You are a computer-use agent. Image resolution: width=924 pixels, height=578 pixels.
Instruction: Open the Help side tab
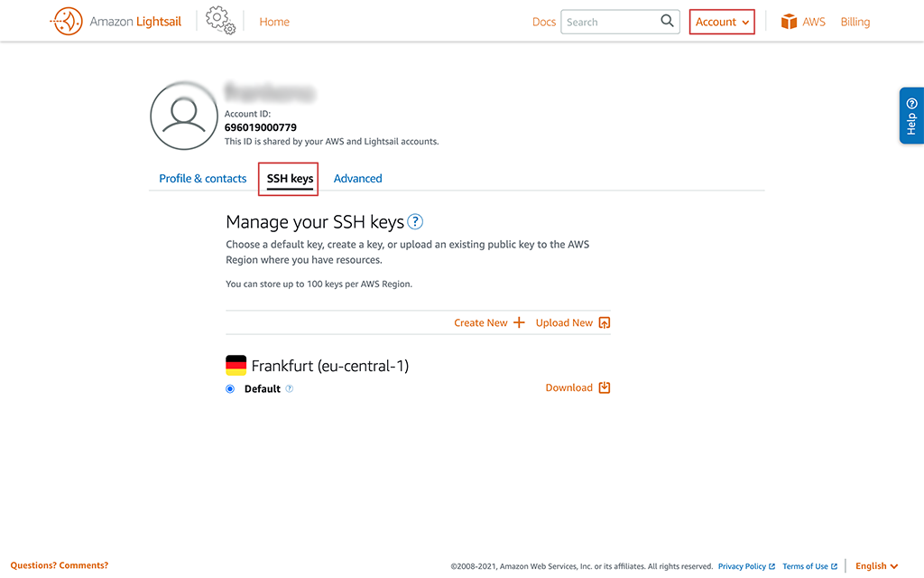pos(911,116)
